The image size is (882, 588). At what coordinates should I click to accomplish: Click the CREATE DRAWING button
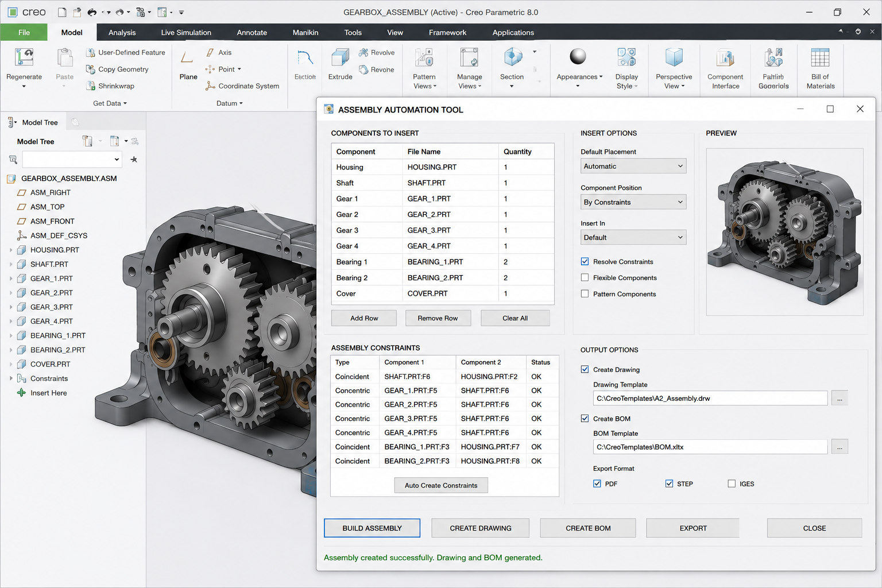pyautogui.click(x=481, y=528)
